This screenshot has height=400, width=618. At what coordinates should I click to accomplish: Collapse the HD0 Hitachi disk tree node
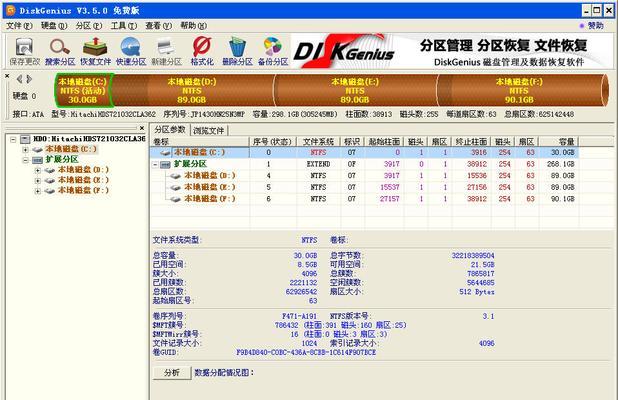[x=13, y=139]
